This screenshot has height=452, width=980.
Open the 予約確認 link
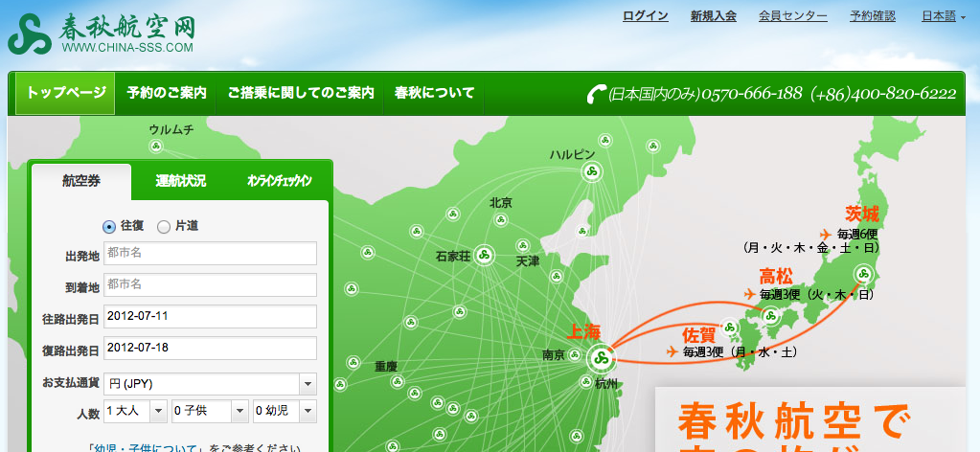[873, 16]
